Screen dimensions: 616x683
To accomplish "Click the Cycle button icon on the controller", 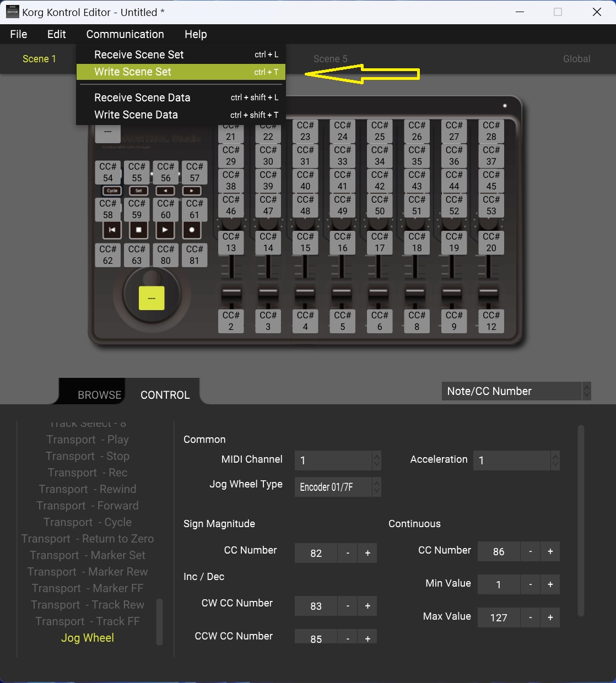I will (x=112, y=191).
